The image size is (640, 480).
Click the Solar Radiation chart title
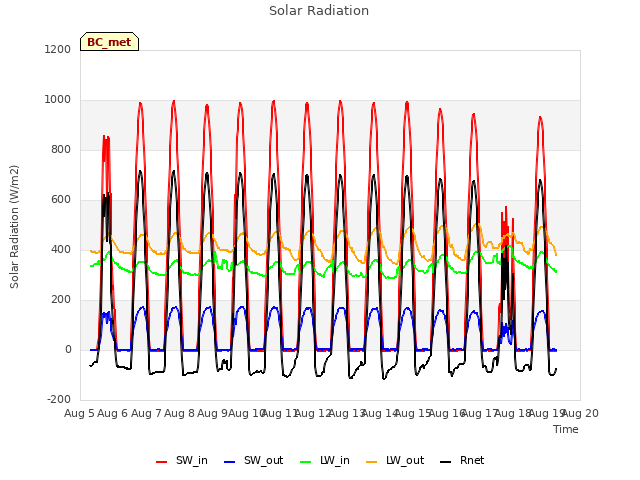click(319, 11)
